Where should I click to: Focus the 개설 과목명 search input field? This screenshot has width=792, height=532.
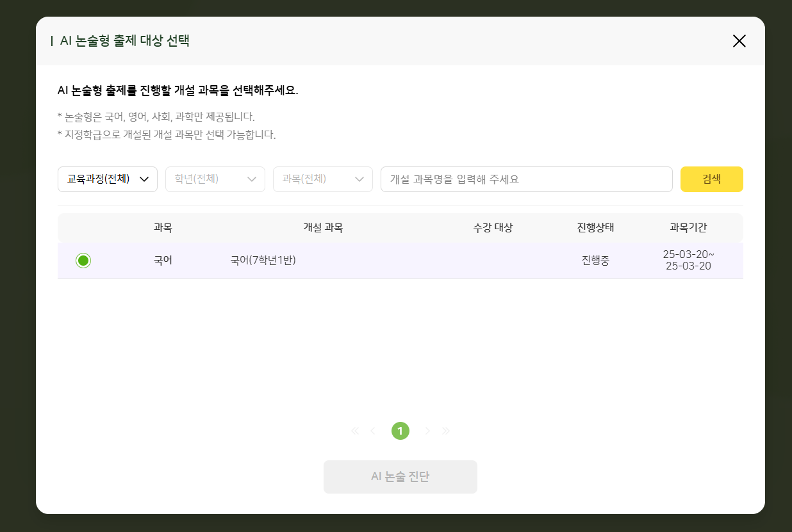coord(526,179)
